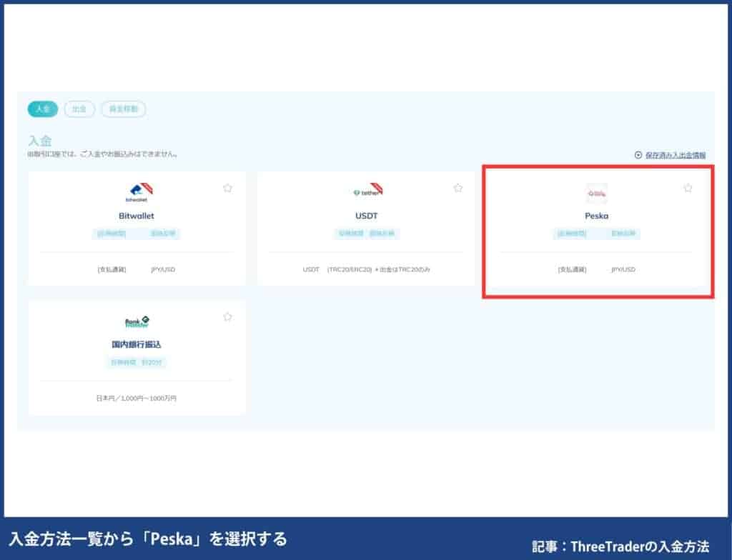Star the 国内銀行振込 payment card
This screenshot has height=560, width=732.
(227, 317)
